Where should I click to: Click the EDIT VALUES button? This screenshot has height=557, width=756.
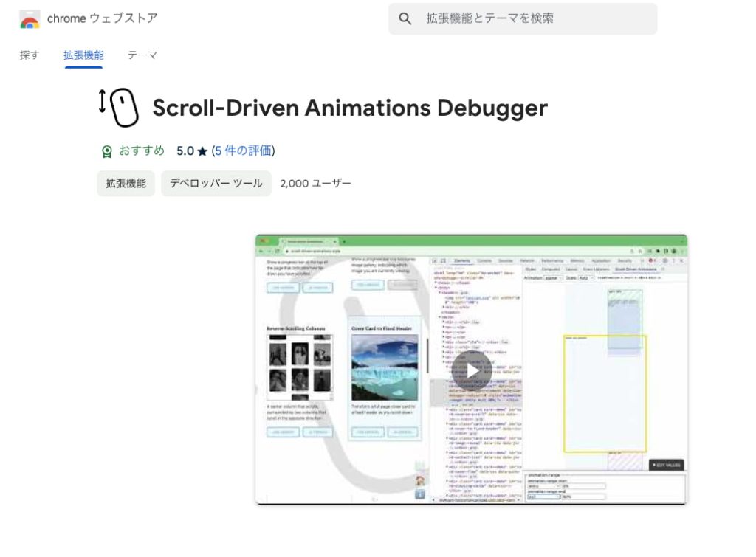click(x=664, y=465)
